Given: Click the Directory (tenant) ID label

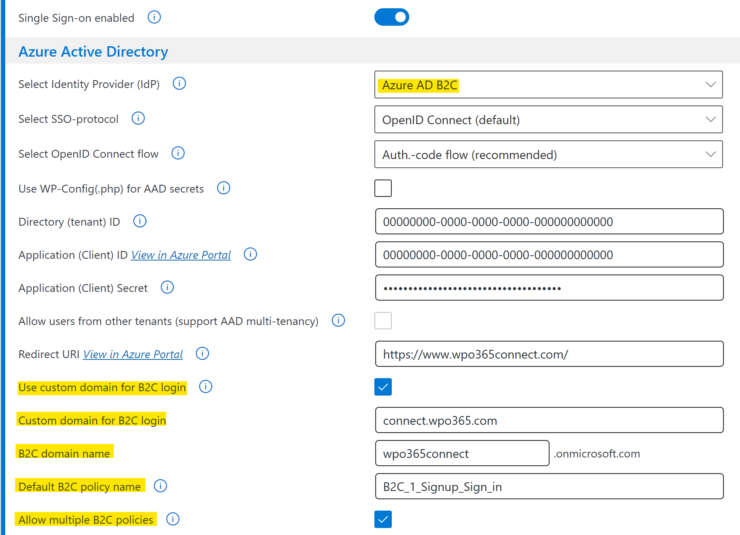Looking at the screenshot, I should coord(69,222).
